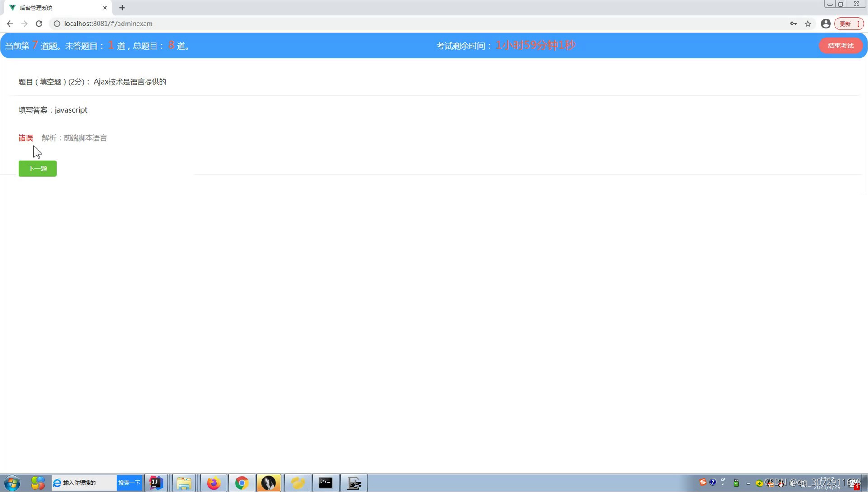End the exam with 结束考试 button
868x492 pixels.
840,46
